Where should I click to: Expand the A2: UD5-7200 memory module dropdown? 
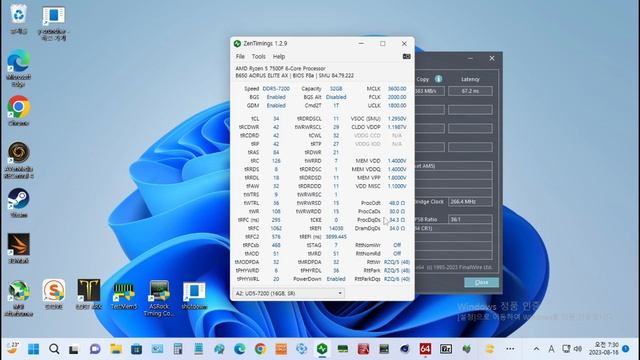tap(289, 293)
